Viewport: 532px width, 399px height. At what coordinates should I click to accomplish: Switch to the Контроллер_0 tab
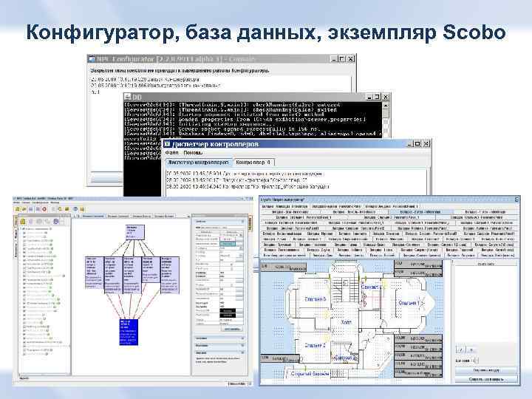pyautogui.click(x=253, y=163)
